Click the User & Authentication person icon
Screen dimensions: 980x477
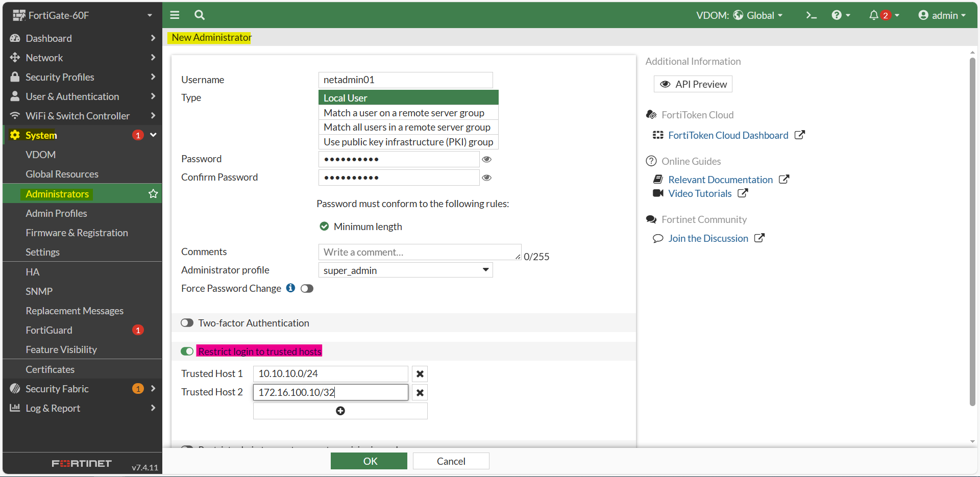coord(15,96)
